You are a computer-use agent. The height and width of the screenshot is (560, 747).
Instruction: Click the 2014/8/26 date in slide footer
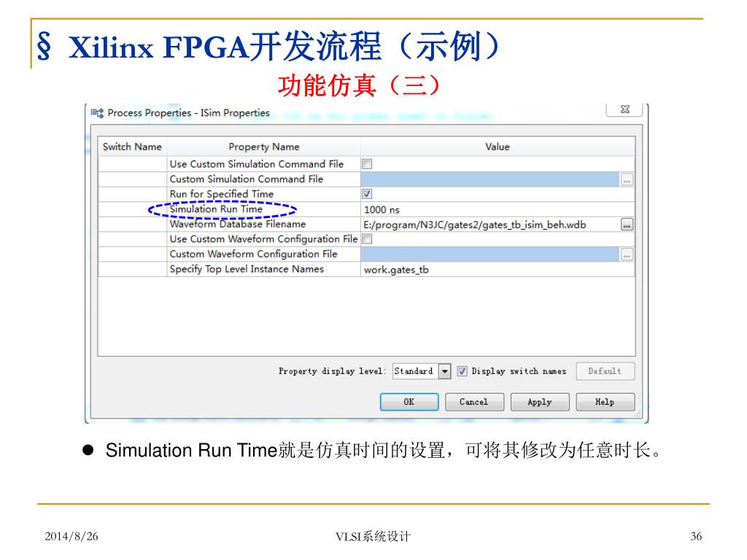point(71,536)
